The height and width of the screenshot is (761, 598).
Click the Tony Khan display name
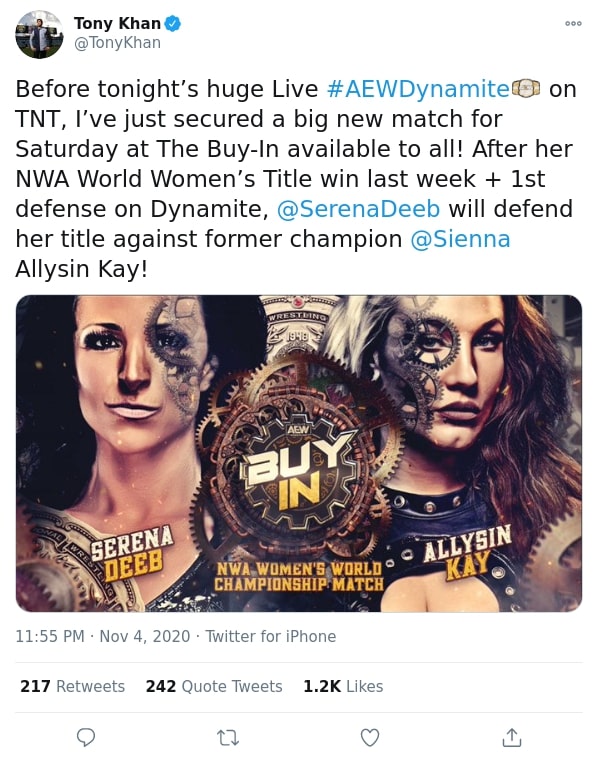pos(117,23)
